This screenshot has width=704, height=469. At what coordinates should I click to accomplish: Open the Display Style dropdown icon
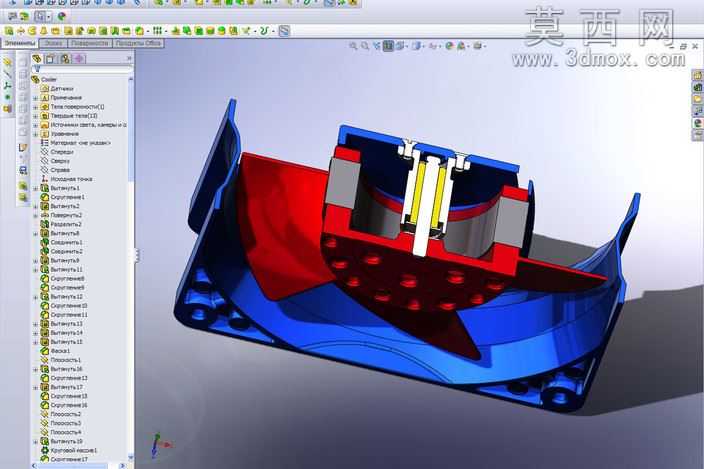click(417, 46)
